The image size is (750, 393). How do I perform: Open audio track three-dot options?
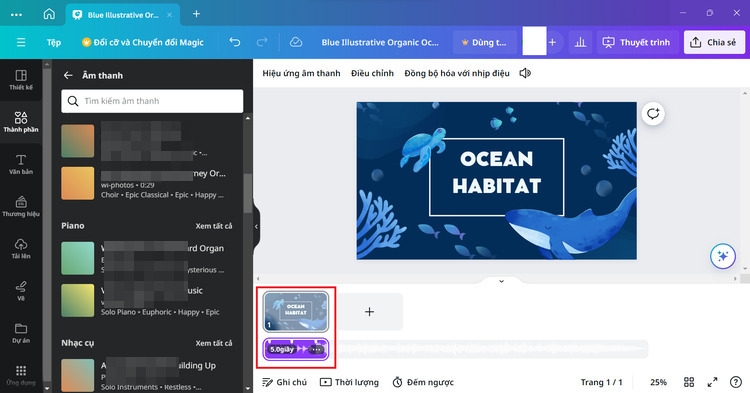tap(316, 349)
